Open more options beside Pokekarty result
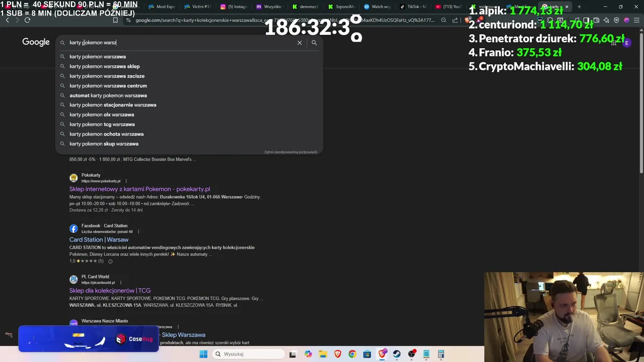This screenshot has height=362, width=644. tap(126, 181)
